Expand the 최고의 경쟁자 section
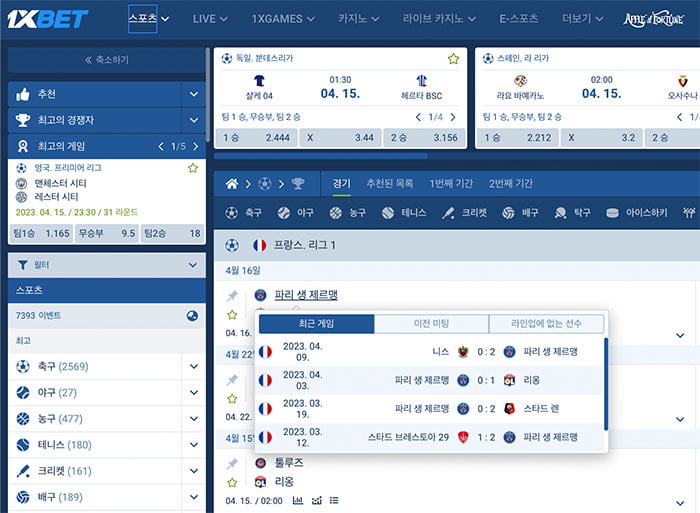This screenshot has height=513, width=700. (x=194, y=120)
